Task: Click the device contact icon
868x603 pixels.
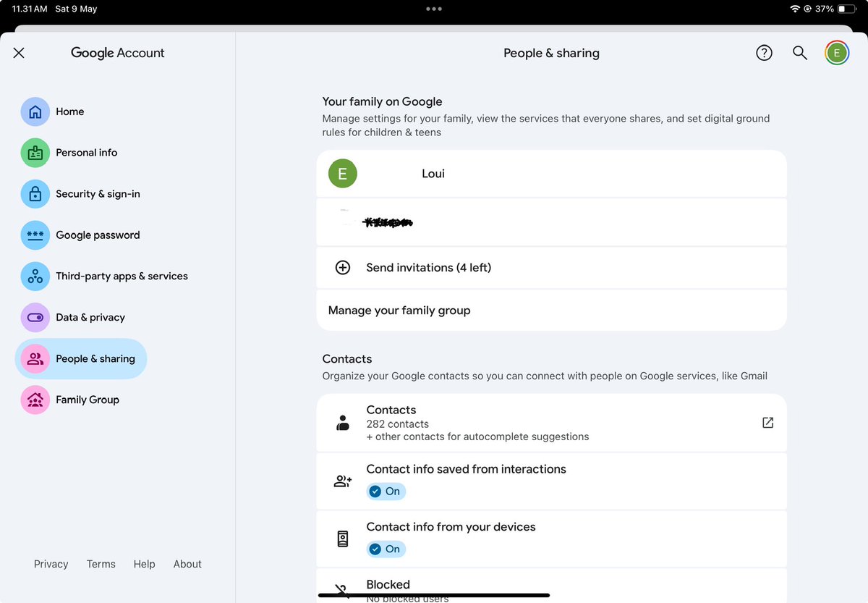Action: coord(343,539)
